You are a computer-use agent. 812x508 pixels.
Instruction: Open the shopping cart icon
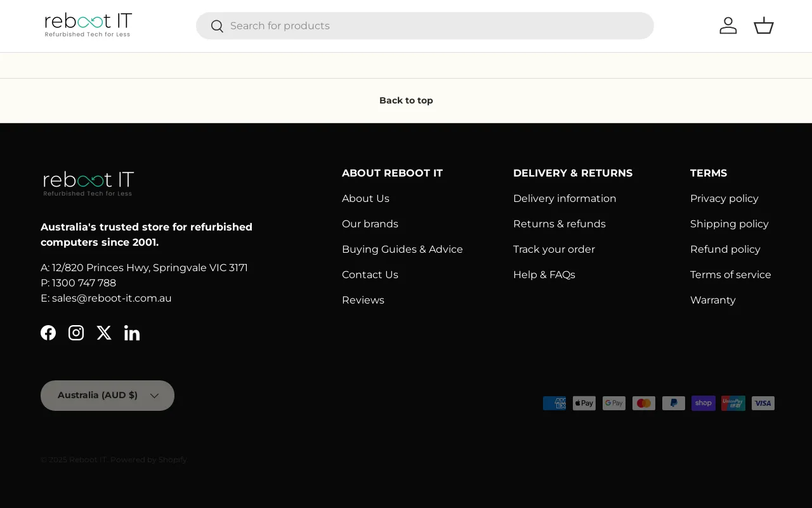pyautogui.click(x=763, y=25)
